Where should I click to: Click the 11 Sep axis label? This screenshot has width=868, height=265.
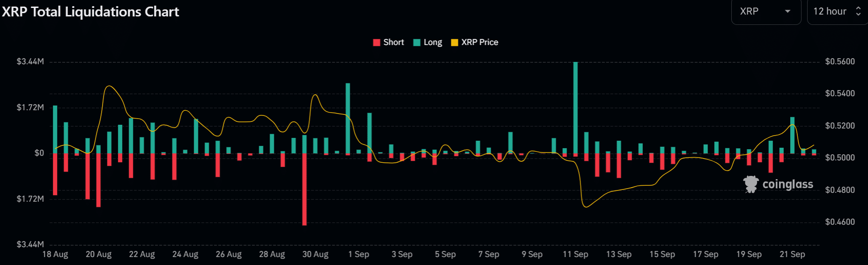coord(575,254)
